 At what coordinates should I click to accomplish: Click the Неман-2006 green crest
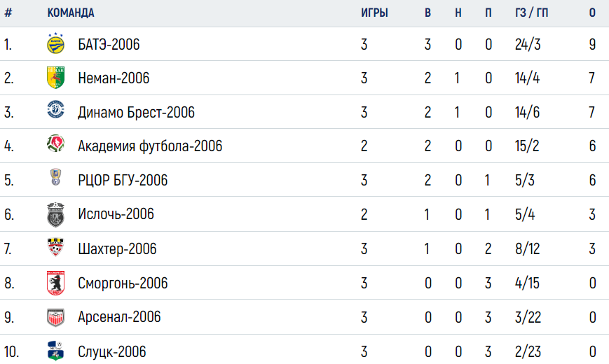coord(55,78)
